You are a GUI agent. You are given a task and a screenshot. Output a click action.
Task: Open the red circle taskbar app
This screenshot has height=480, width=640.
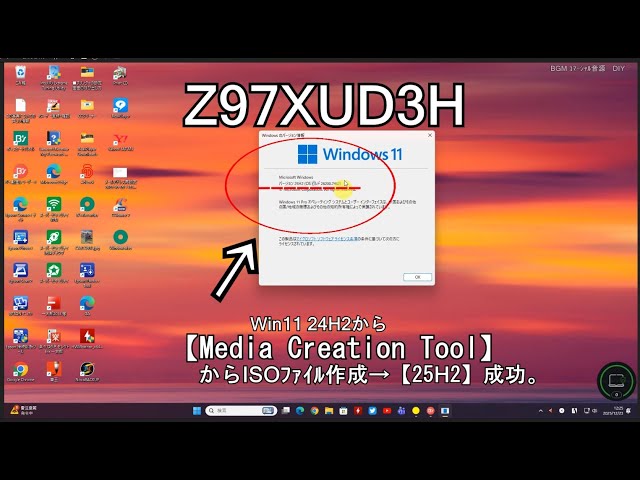(430, 411)
